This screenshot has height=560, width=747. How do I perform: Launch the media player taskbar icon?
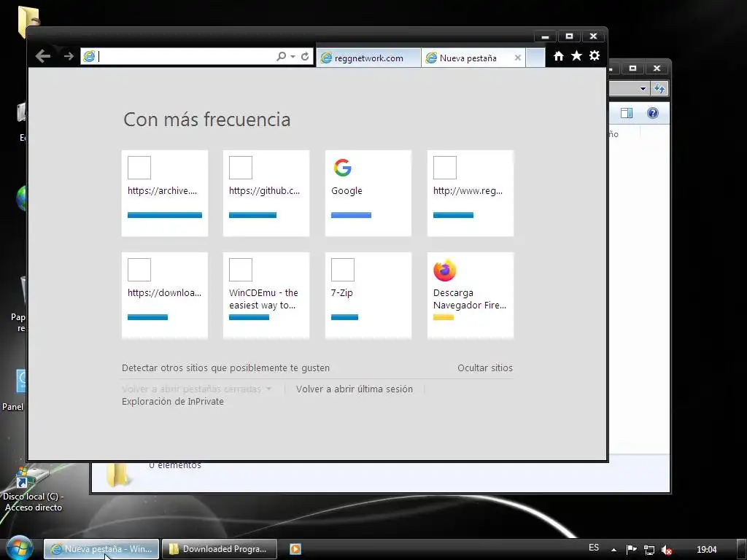point(295,549)
